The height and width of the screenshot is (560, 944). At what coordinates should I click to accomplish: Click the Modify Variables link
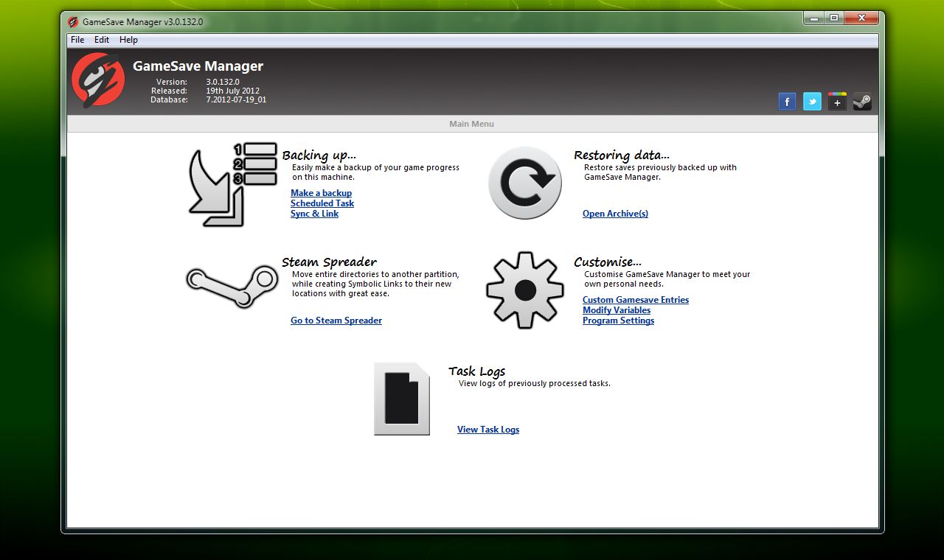coord(617,310)
